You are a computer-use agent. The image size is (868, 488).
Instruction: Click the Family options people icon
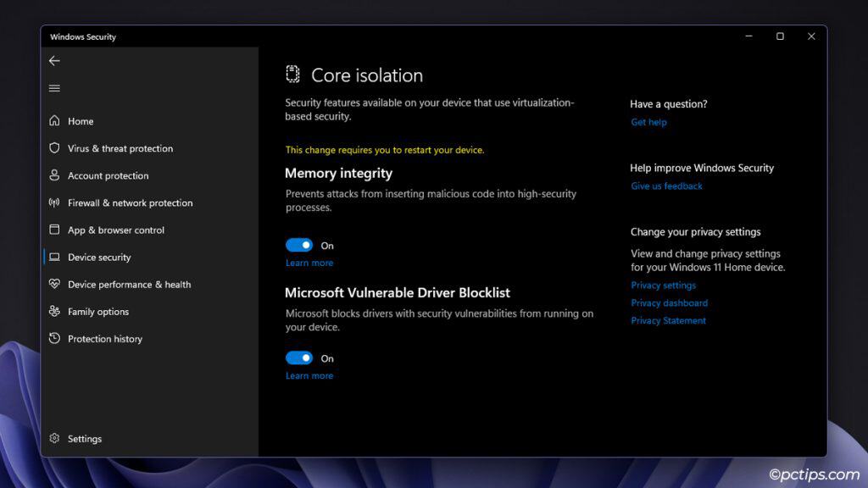[x=55, y=312]
